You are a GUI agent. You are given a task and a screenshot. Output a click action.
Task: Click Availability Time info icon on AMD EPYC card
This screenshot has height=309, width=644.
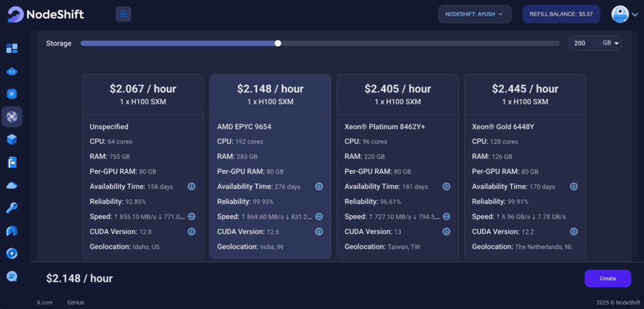(x=319, y=187)
